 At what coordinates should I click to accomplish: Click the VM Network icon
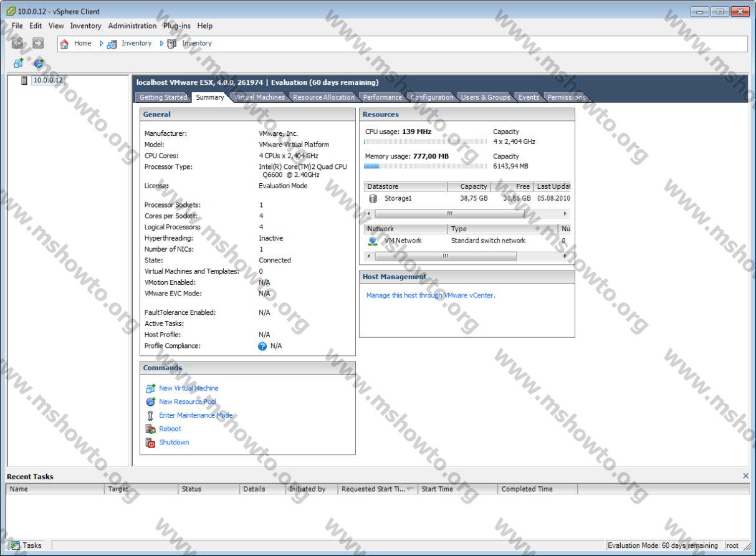[x=373, y=241]
